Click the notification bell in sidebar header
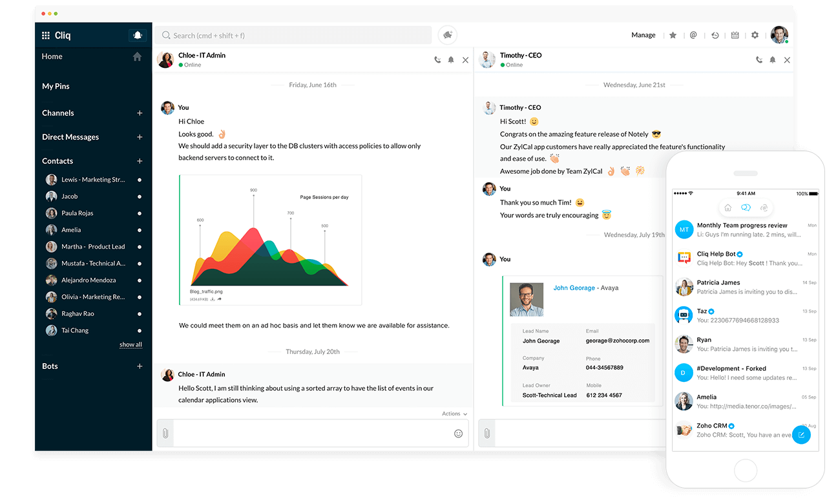Image resolution: width=827 pixels, height=504 pixels. click(138, 36)
